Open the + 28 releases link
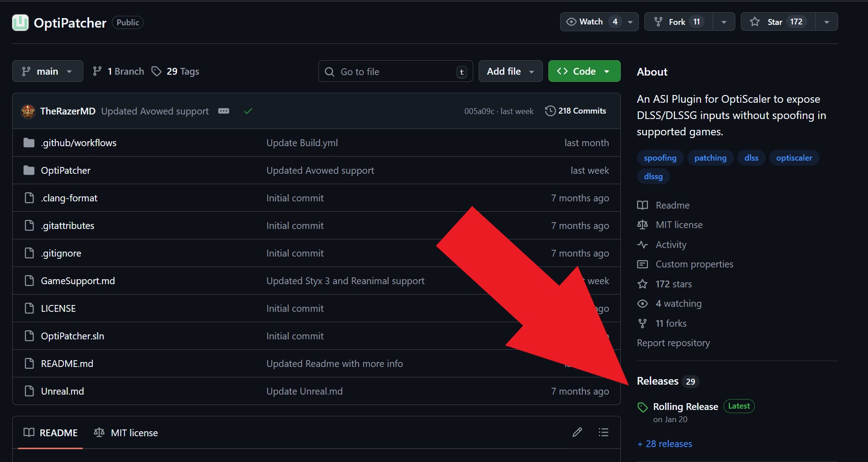Screen dimensions: 868x462 664,444
